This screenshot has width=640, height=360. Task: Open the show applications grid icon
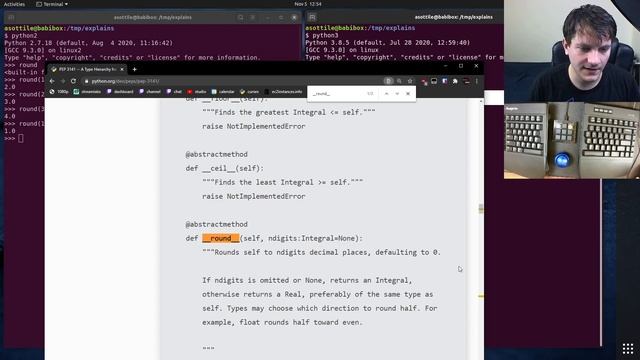click(628, 349)
